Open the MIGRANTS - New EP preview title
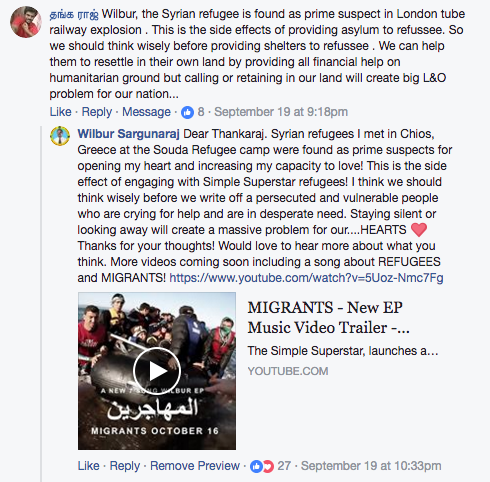The height and width of the screenshot is (482, 490). pyautogui.click(x=328, y=317)
